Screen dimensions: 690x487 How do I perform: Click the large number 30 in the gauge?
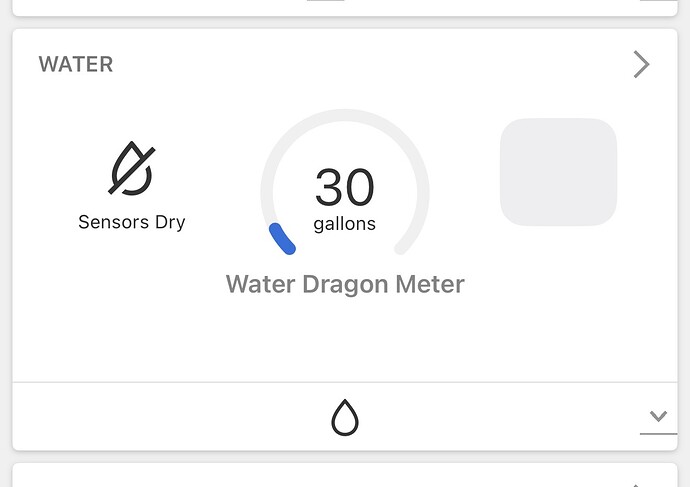(x=345, y=187)
